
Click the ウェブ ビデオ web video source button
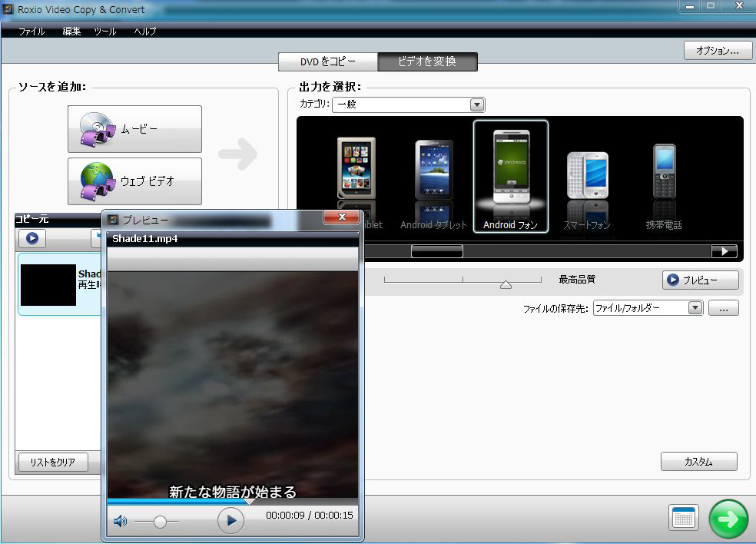click(134, 181)
